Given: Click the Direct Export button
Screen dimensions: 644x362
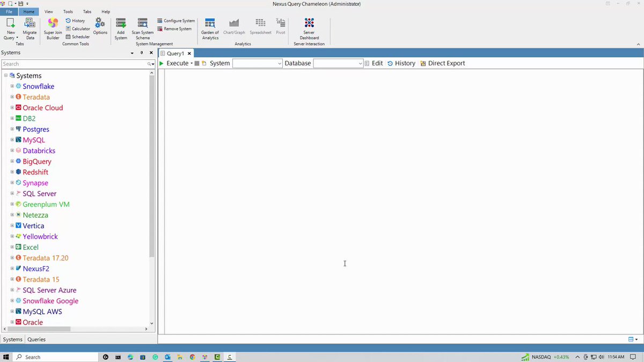Looking at the screenshot, I should (443, 63).
